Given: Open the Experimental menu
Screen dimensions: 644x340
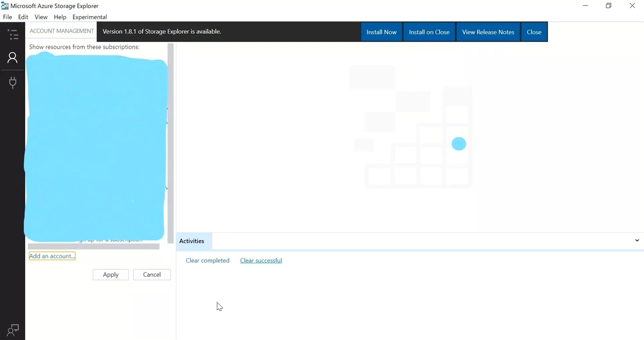Looking at the screenshot, I should click(x=90, y=17).
